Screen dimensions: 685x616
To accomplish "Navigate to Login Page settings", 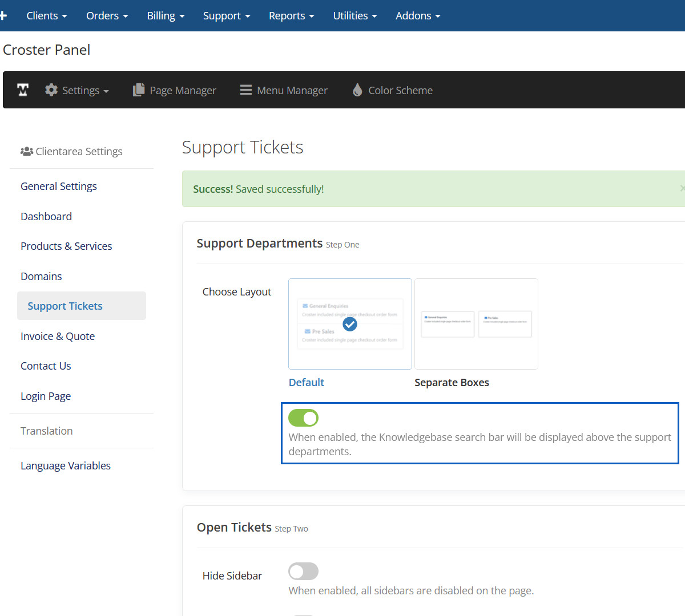I will (46, 396).
